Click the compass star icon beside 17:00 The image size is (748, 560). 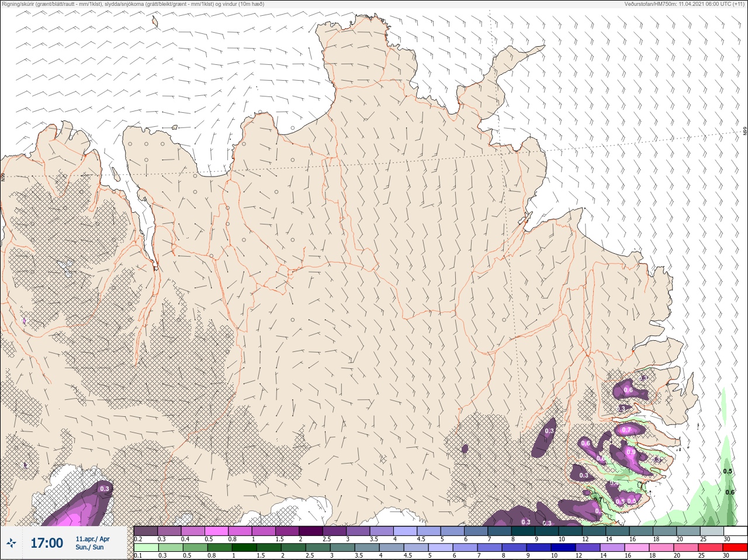[11, 543]
